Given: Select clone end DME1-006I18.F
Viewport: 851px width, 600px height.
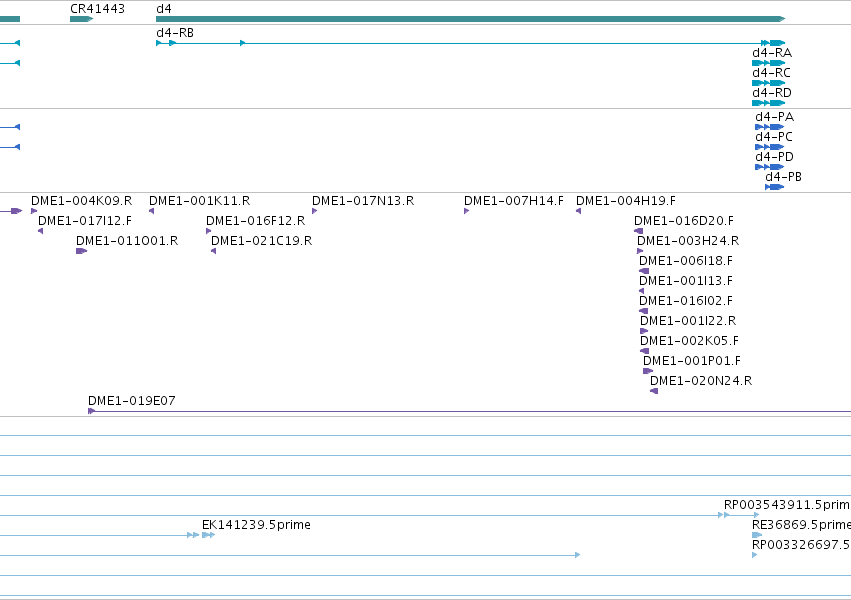Looking at the screenshot, I should [x=644, y=271].
